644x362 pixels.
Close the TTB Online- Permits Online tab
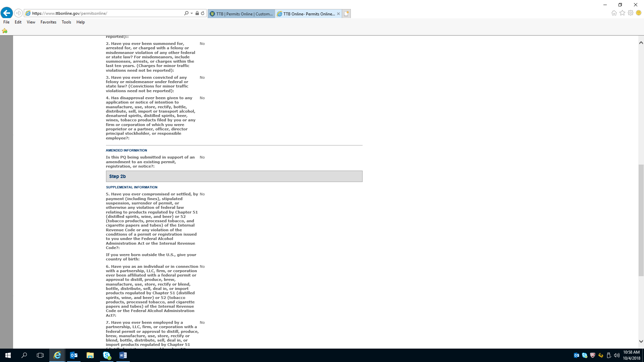click(x=338, y=14)
